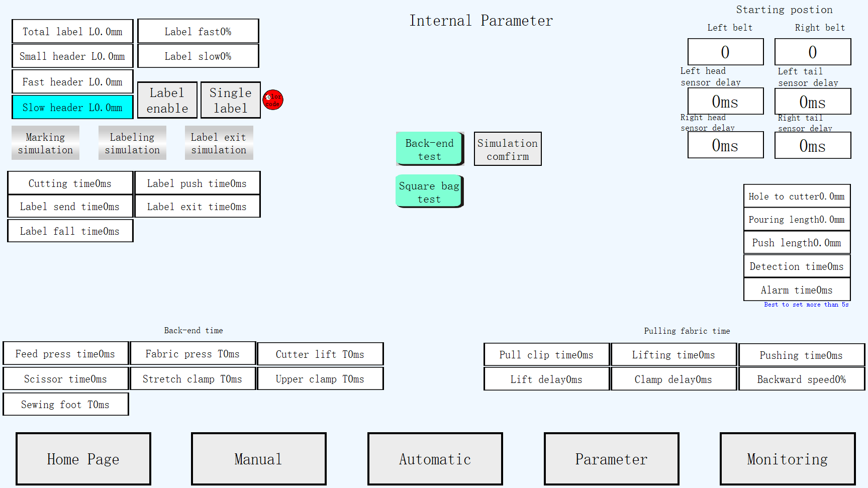
Task: Edit Label fall time field
Action: coord(70,231)
